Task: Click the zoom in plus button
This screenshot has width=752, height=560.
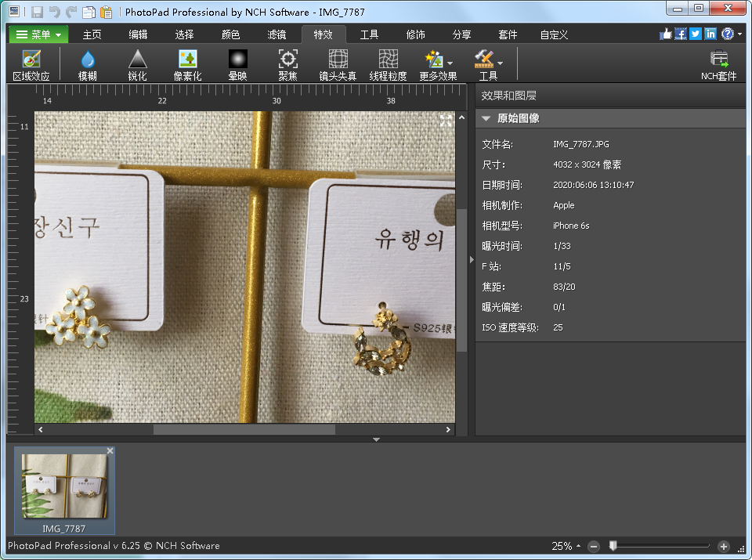Action: [723, 546]
